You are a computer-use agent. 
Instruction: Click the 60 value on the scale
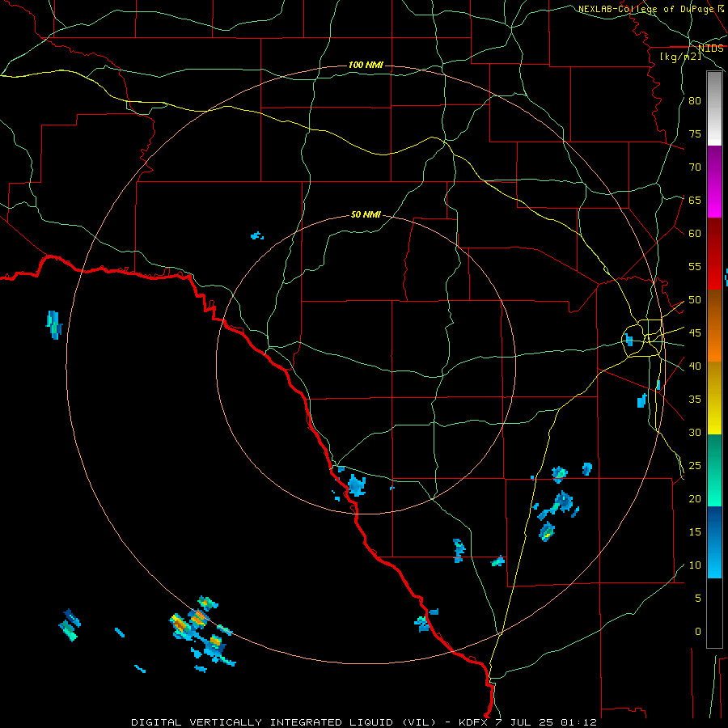[695, 234]
